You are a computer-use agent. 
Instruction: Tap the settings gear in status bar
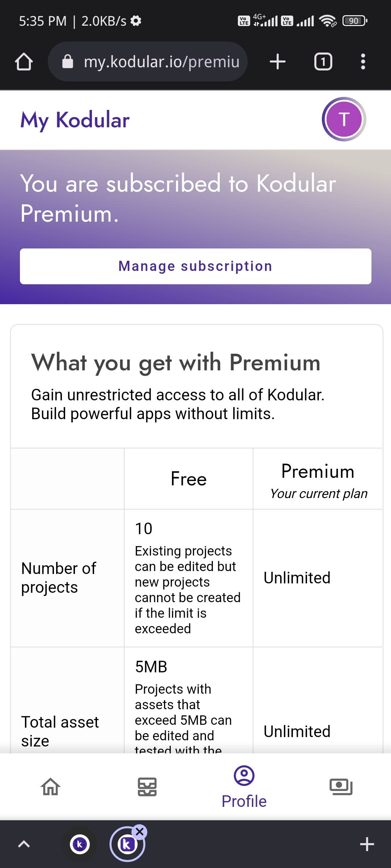(136, 21)
